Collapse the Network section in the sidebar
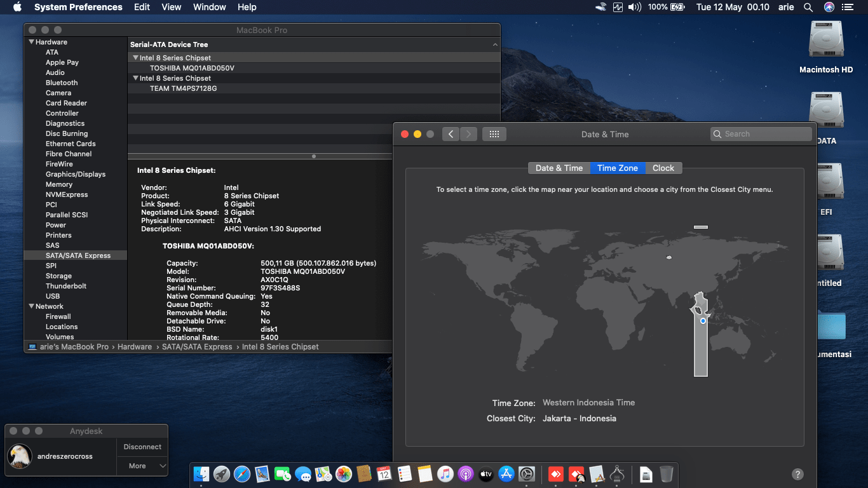The image size is (868, 488). pos(31,306)
